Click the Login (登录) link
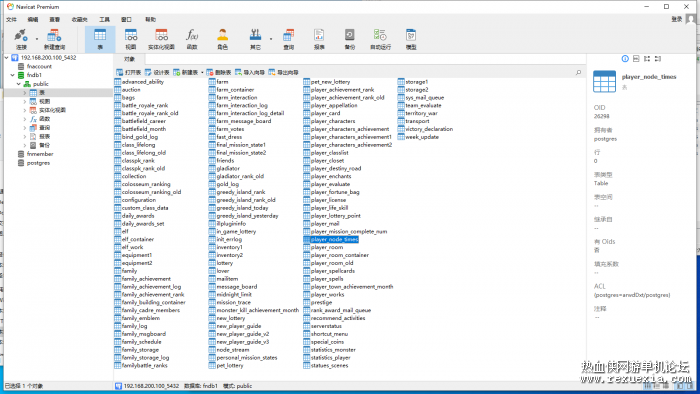 677,19
